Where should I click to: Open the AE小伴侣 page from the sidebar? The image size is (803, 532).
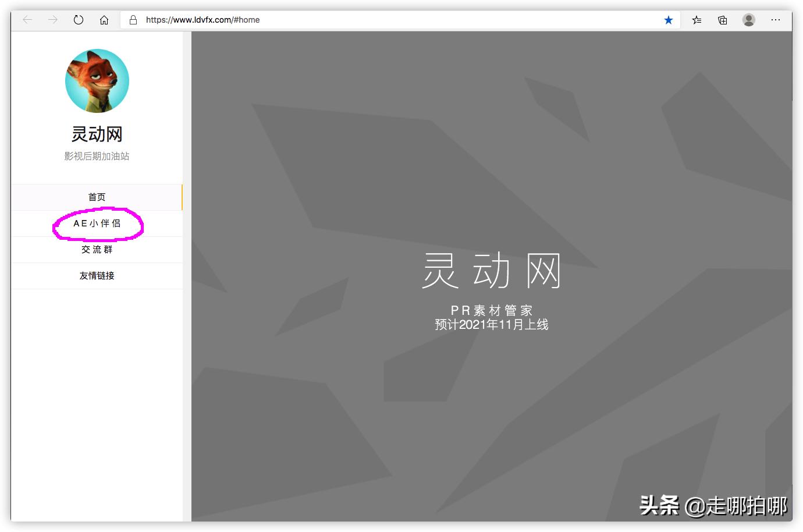pos(97,223)
